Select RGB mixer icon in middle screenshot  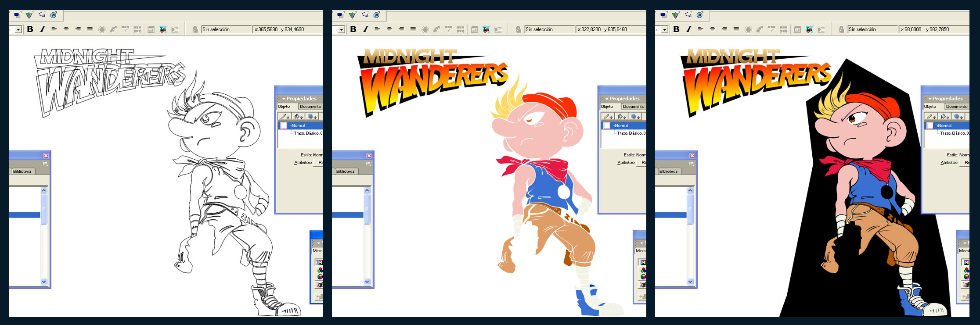[643, 270]
